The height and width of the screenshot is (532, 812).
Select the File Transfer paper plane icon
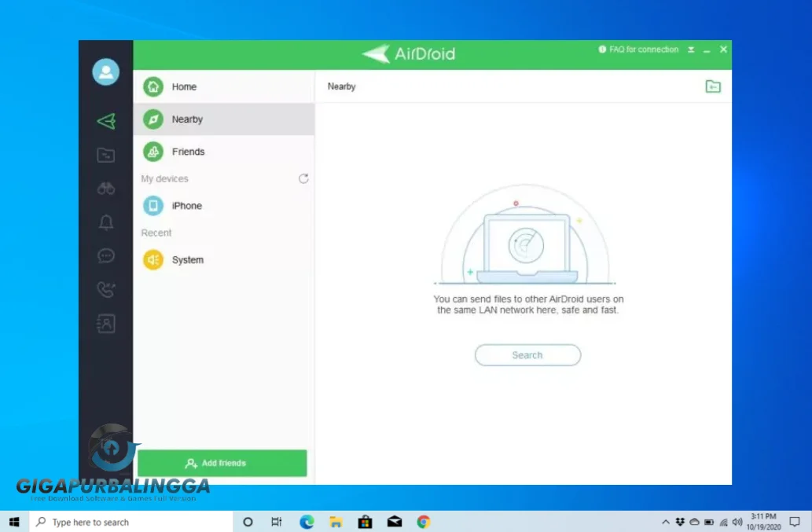click(106, 121)
